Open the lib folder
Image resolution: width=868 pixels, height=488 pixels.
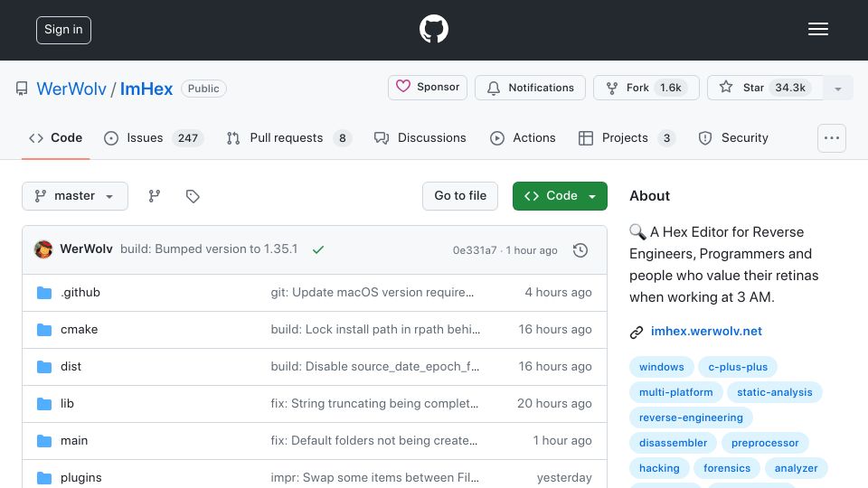pyautogui.click(x=67, y=403)
